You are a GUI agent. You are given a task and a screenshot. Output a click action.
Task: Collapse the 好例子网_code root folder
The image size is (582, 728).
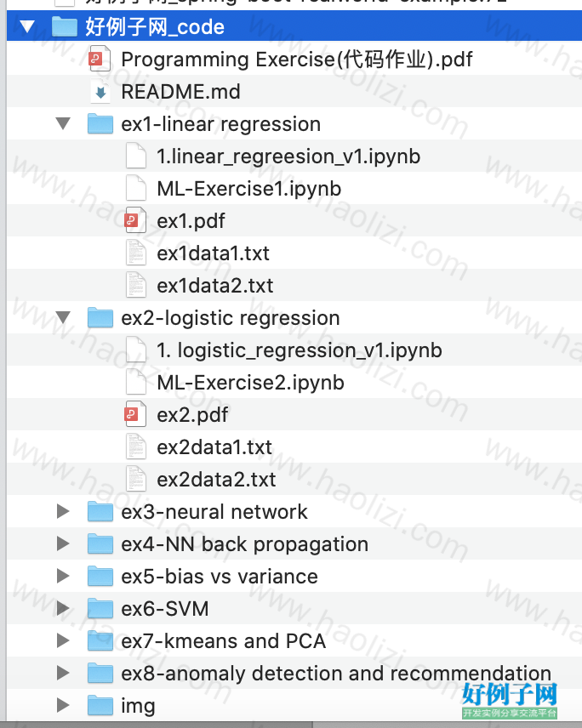27,27
